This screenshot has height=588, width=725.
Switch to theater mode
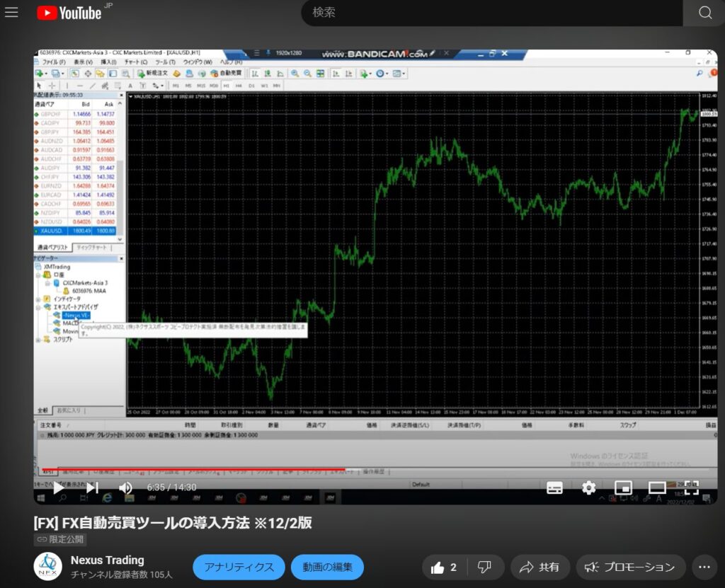657,488
